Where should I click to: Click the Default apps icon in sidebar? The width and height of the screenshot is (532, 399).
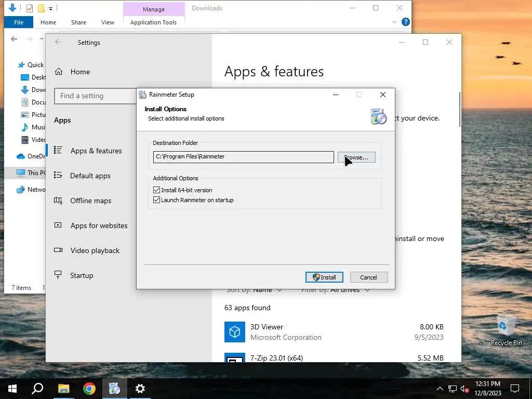pos(58,175)
